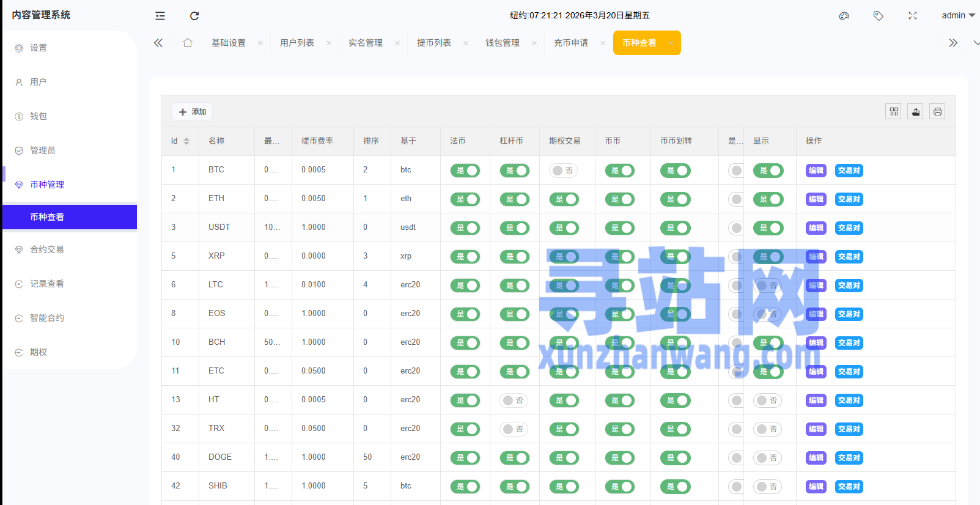This screenshot has height=505, width=980.
Task: Click the 添加 button
Action: 192,112
